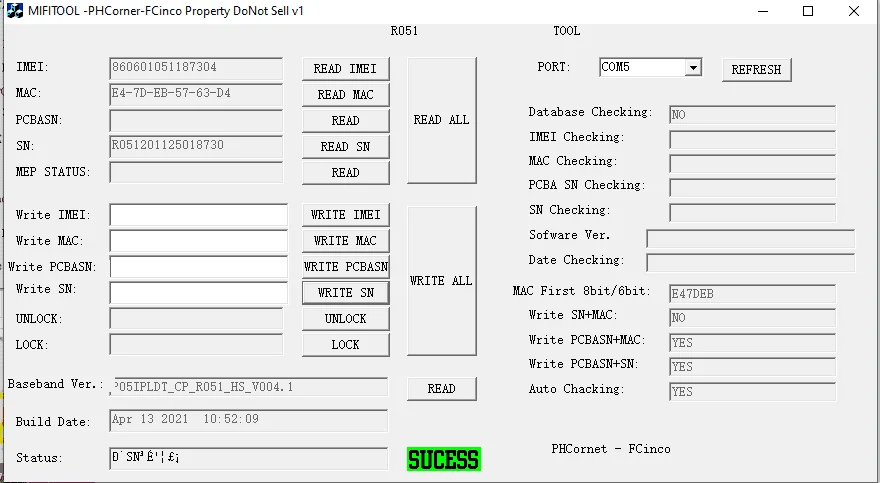
Task: Open the PORT dropdown arrow
Action: click(693, 67)
